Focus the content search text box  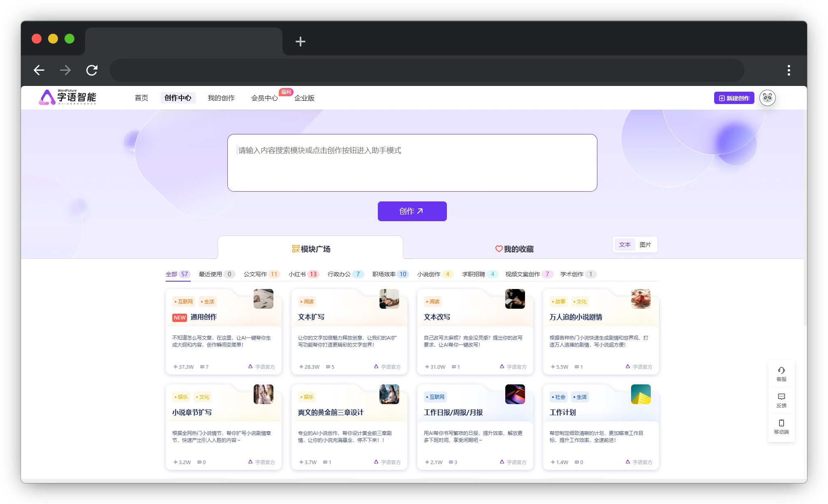click(x=412, y=163)
